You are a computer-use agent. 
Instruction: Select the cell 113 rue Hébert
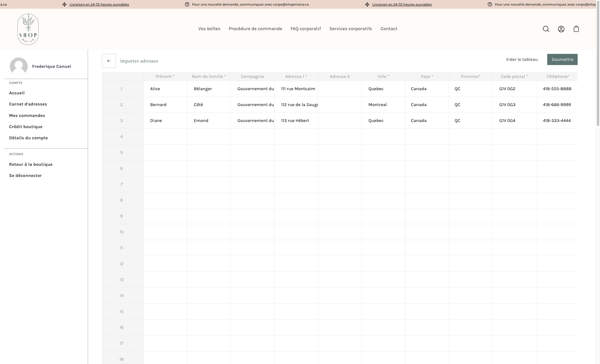tap(296, 121)
